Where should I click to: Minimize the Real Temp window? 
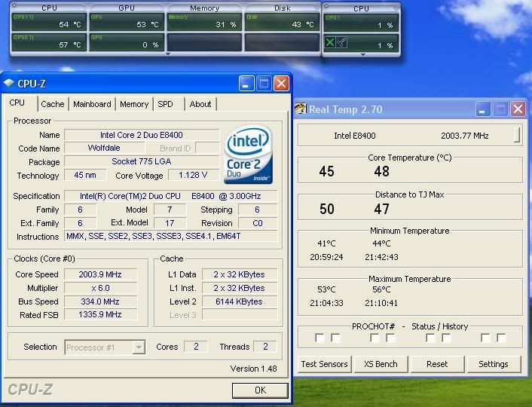click(x=482, y=109)
